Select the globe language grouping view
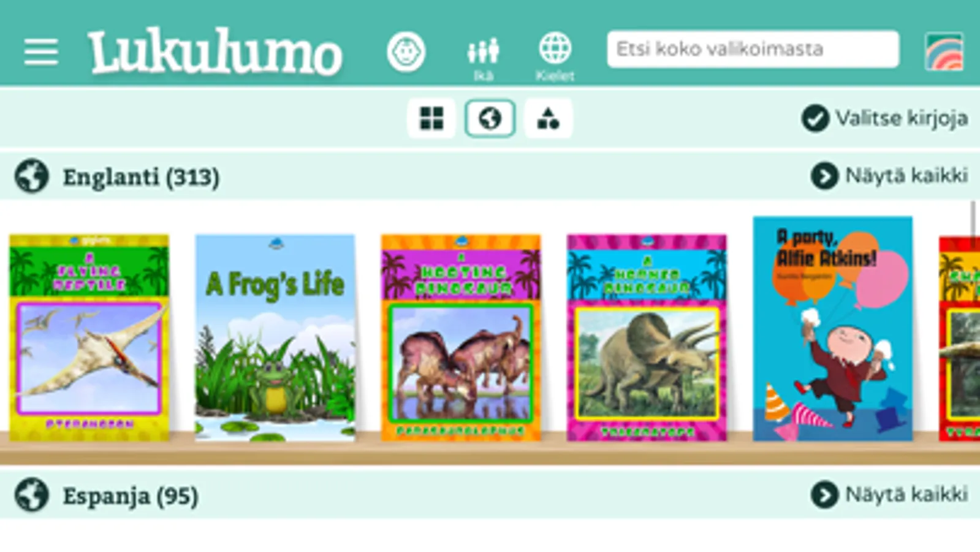Screen dimensions: 980x552 coord(490,118)
